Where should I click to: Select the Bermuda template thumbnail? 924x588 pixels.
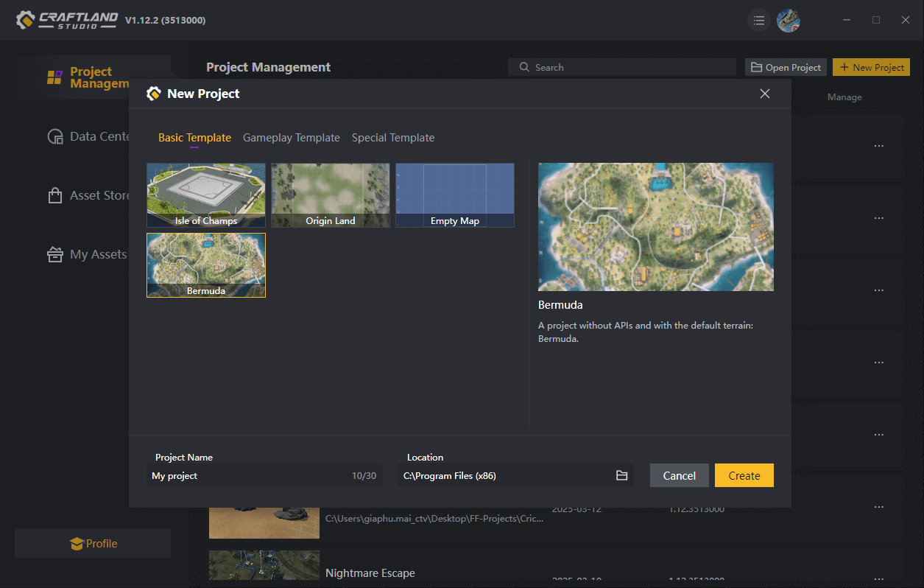click(206, 265)
